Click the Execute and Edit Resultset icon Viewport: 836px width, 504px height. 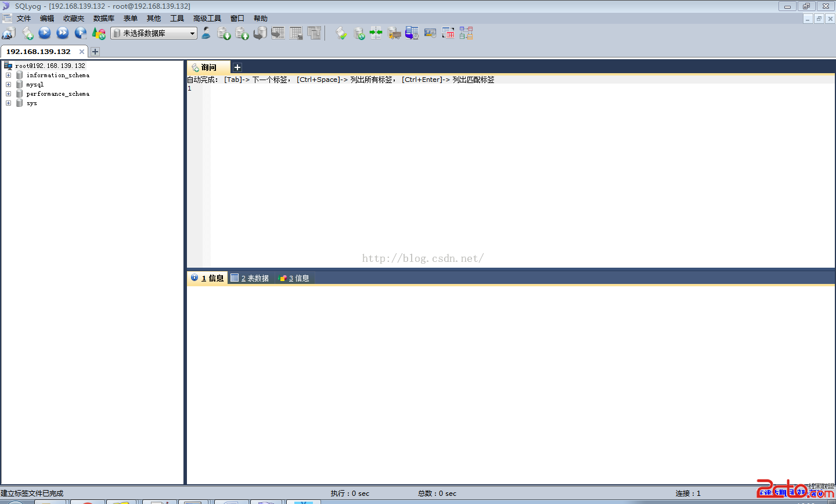81,33
